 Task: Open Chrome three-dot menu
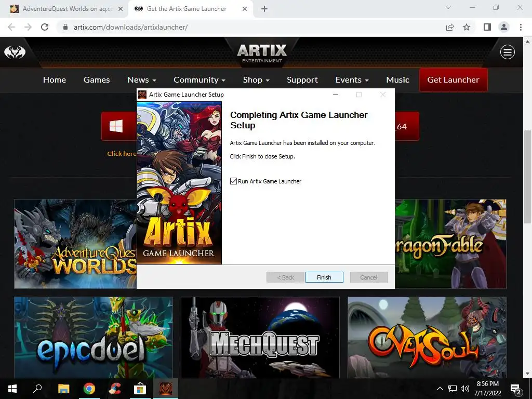pos(521,27)
